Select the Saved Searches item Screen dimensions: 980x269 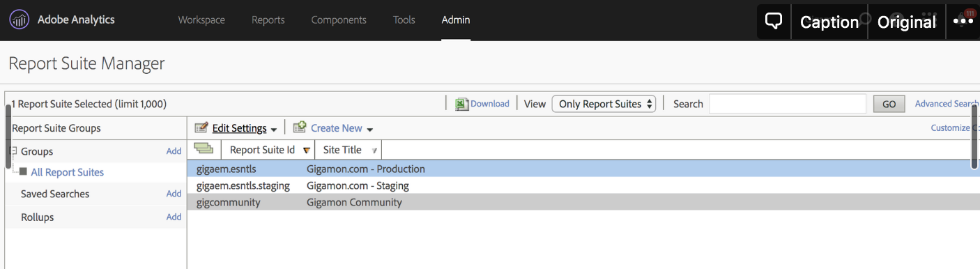click(x=55, y=194)
